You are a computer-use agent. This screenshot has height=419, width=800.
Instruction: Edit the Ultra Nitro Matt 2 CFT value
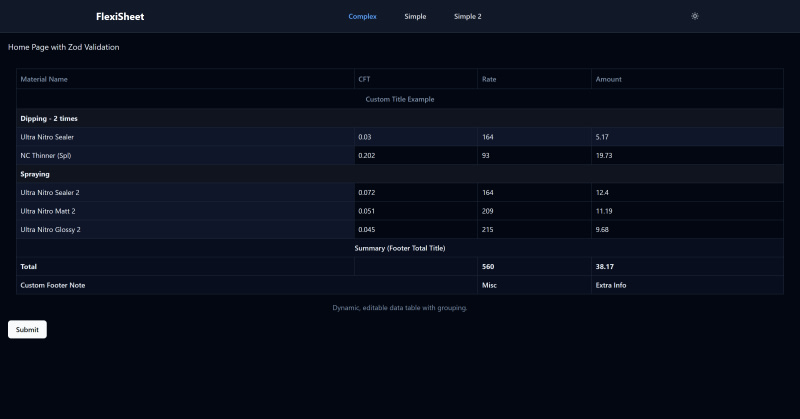[x=415, y=211]
